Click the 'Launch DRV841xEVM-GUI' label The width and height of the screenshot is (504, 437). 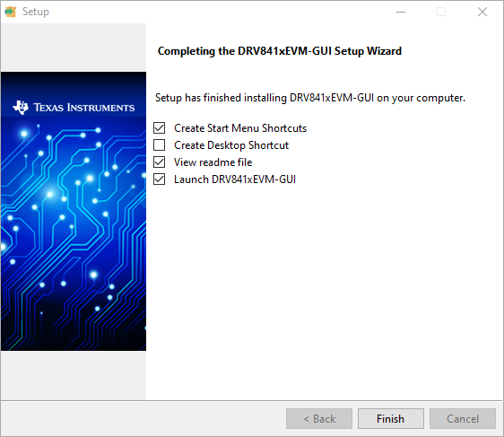235,179
